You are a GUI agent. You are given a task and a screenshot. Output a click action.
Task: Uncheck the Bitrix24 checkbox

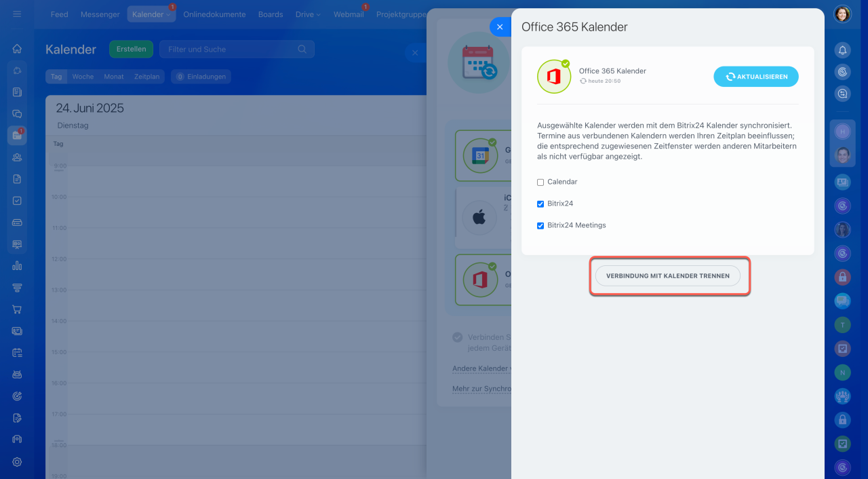(x=540, y=204)
